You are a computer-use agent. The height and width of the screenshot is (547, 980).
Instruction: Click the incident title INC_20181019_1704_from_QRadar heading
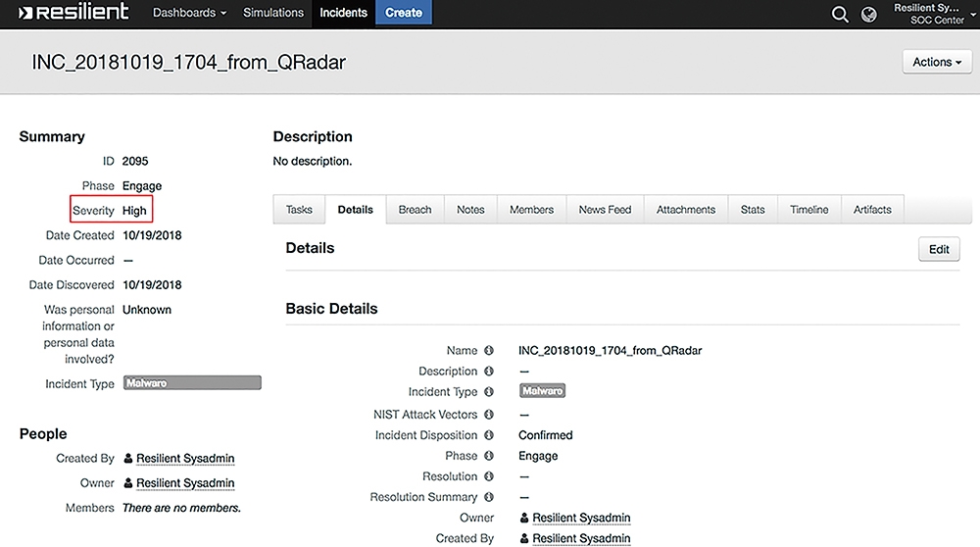click(189, 62)
